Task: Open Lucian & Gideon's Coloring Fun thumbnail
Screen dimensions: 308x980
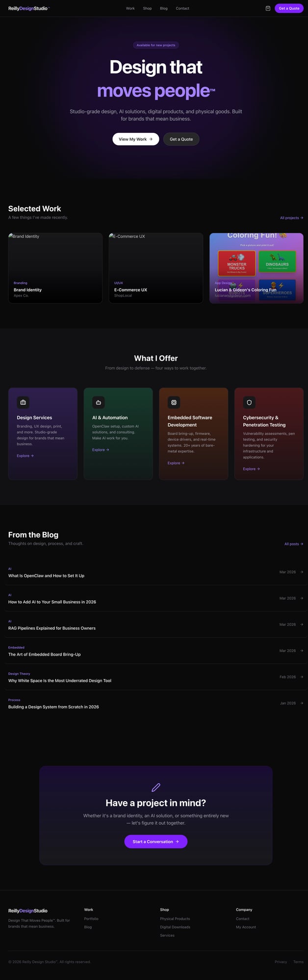Action: click(256, 268)
